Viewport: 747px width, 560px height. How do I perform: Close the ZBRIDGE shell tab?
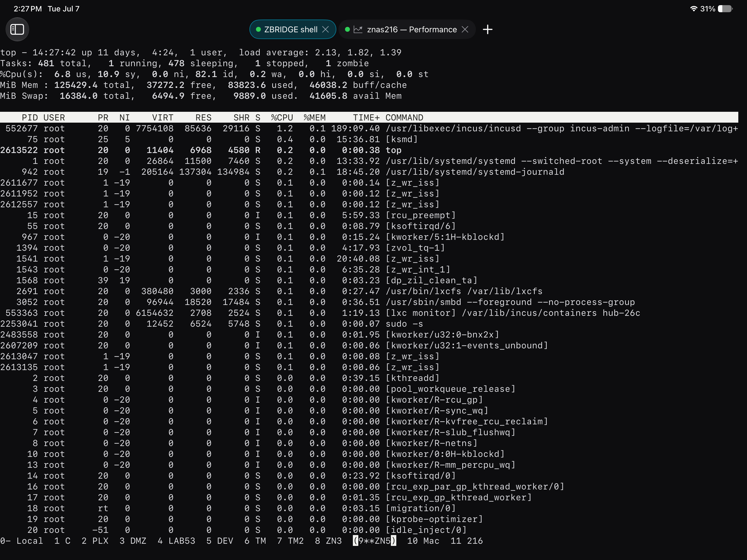pyautogui.click(x=325, y=29)
